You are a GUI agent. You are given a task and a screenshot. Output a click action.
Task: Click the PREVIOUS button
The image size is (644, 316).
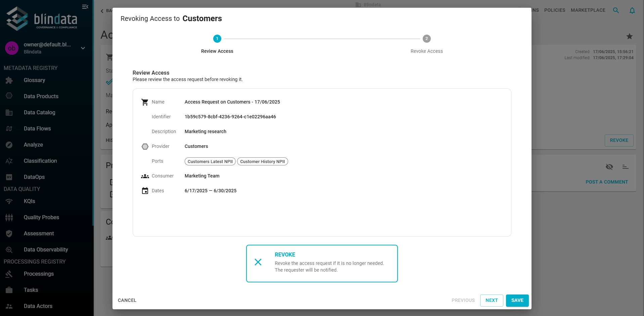click(463, 300)
